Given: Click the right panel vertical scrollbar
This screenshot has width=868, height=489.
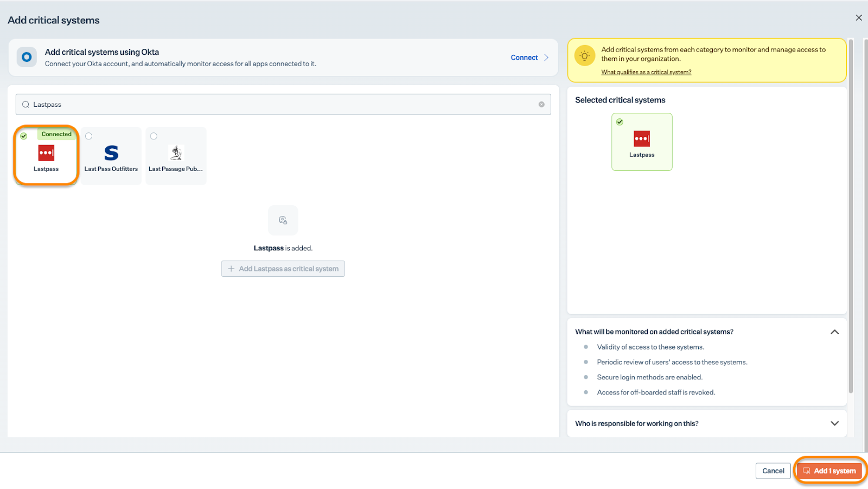Looking at the screenshot, I should (851, 216).
